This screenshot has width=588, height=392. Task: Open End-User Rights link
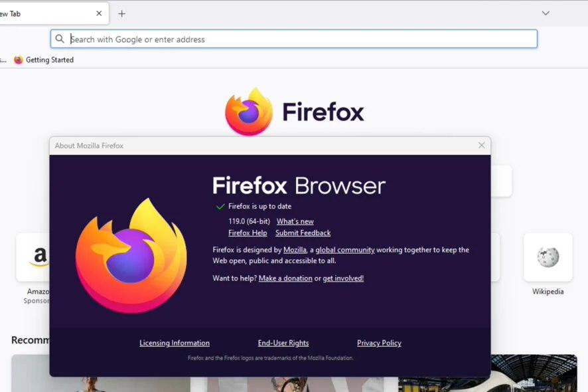283,343
